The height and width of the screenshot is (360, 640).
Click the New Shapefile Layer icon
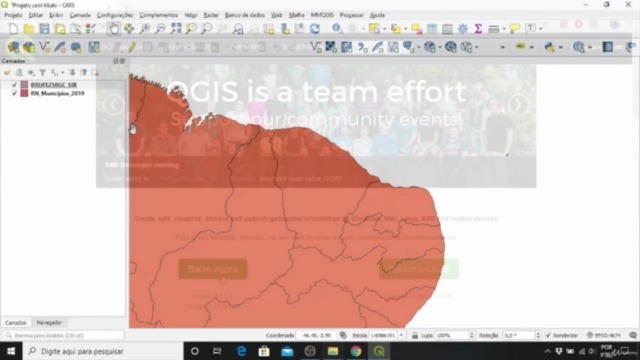44,47
